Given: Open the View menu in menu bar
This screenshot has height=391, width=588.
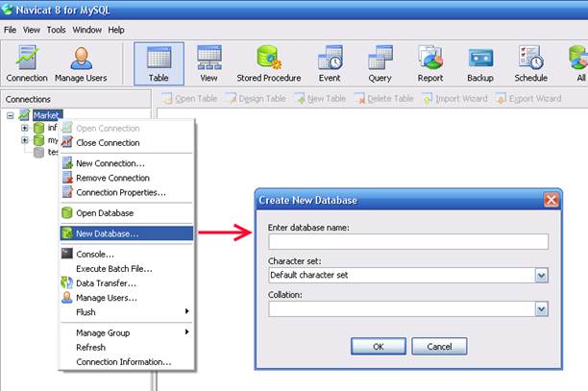Looking at the screenshot, I should point(31,30).
